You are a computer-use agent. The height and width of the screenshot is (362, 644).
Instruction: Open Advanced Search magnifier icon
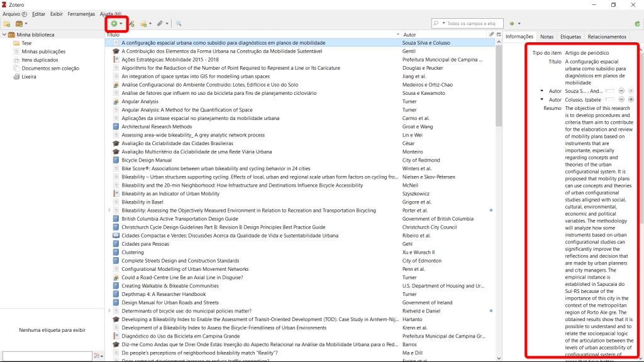[x=179, y=24]
